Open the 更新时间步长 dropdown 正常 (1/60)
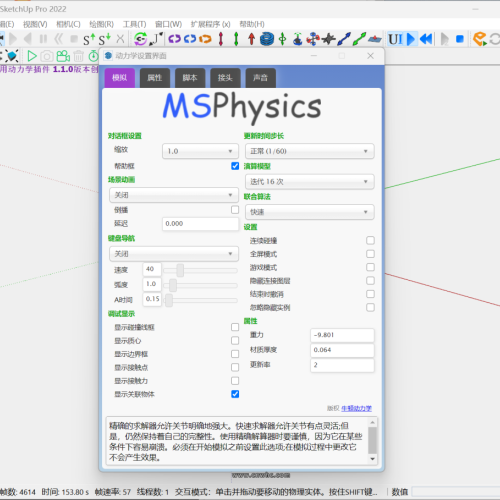 310,151
